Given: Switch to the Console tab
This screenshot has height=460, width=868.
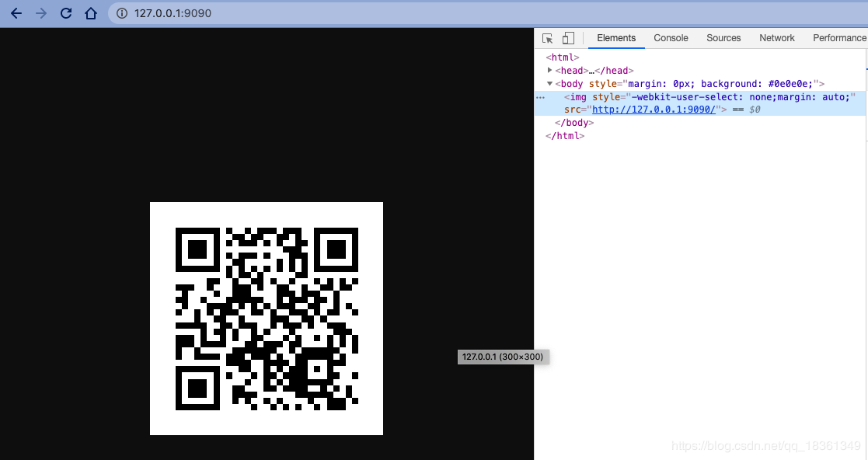Looking at the screenshot, I should click(x=671, y=38).
